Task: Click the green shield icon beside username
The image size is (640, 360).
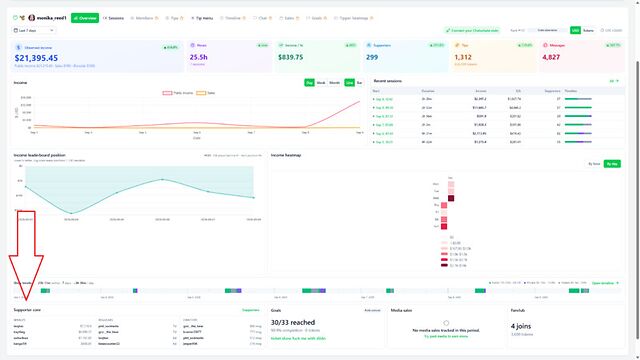Action: pos(15,18)
